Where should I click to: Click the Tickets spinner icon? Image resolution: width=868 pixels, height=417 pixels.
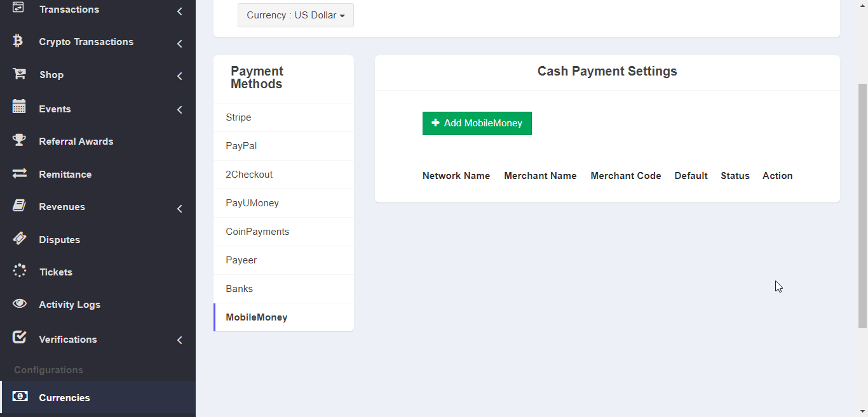pyautogui.click(x=19, y=271)
